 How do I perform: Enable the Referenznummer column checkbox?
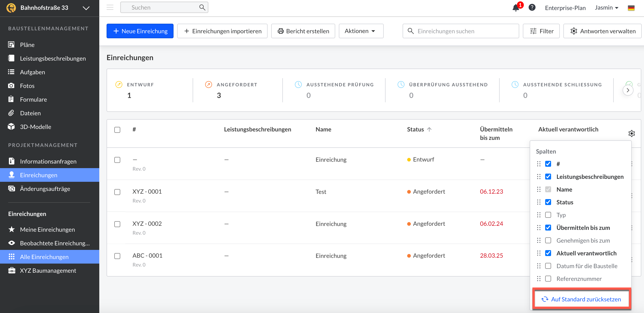coord(548,279)
